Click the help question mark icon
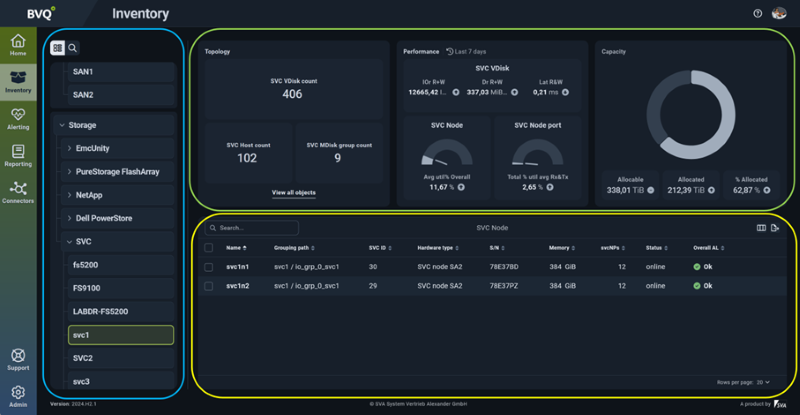 pos(757,14)
